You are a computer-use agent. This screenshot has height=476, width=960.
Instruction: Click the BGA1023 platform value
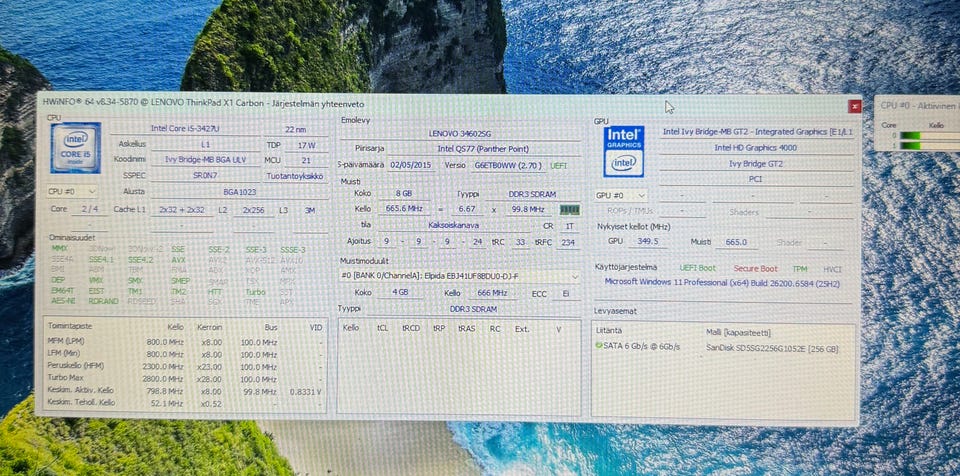click(x=240, y=191)
